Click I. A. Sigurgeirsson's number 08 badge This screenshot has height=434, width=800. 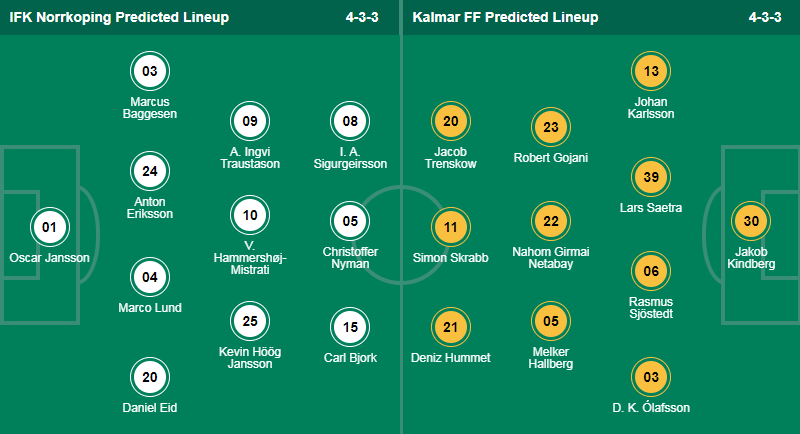click(x=349, y=121)
